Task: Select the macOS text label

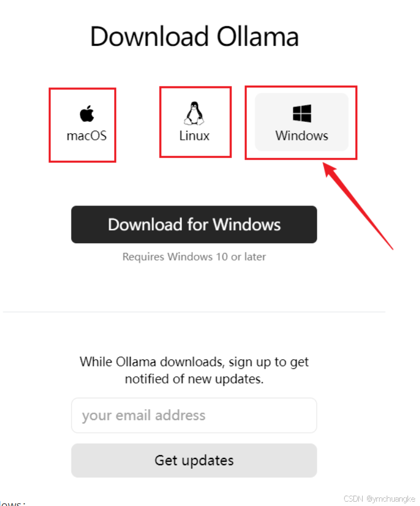Action: [86, 136]
